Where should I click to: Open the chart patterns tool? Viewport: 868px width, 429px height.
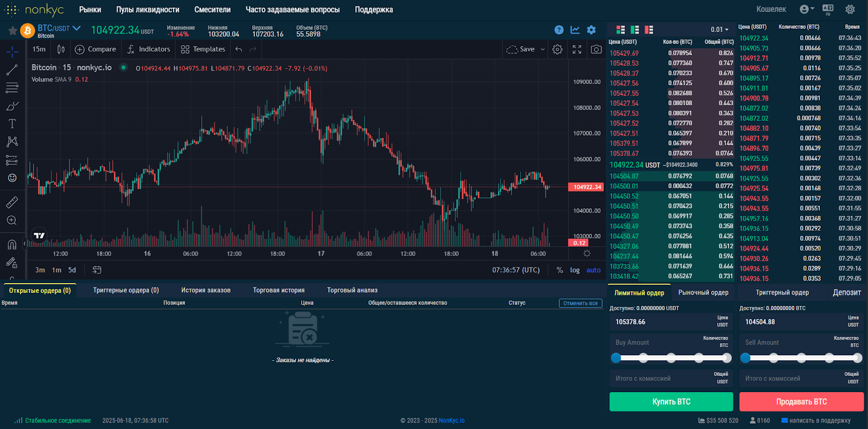coord(12,142)
